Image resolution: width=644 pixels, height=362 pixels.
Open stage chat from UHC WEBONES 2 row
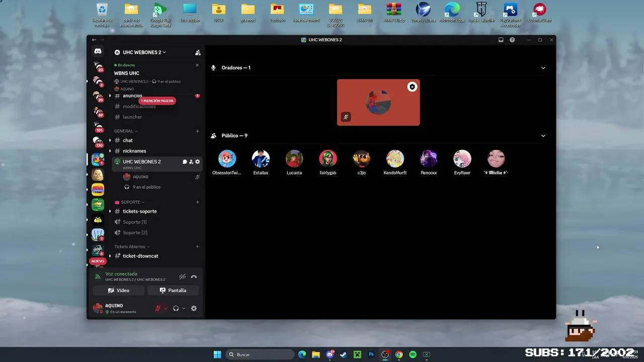point(185,162)
